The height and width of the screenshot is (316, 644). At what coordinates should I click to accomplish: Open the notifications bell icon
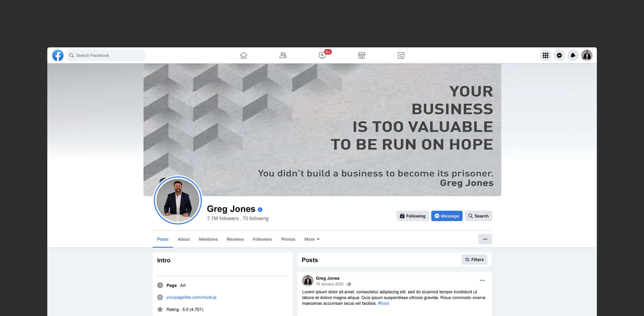[573, 55]
